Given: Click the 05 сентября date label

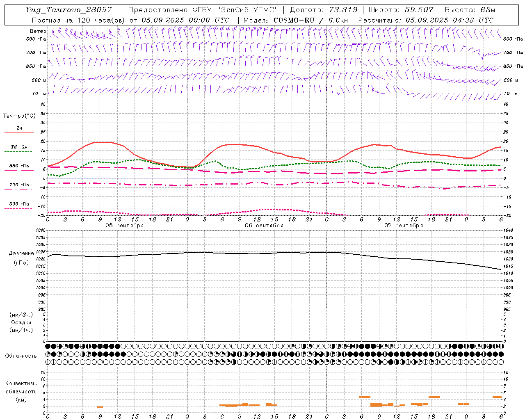Looking at the screenshot, I should 125,226.
